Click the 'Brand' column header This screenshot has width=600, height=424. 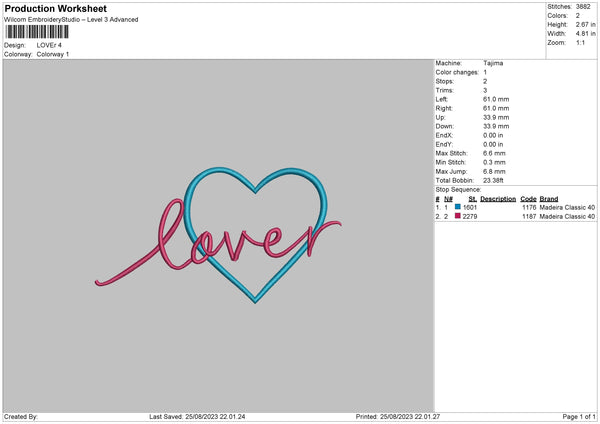[x=550, y=198]
